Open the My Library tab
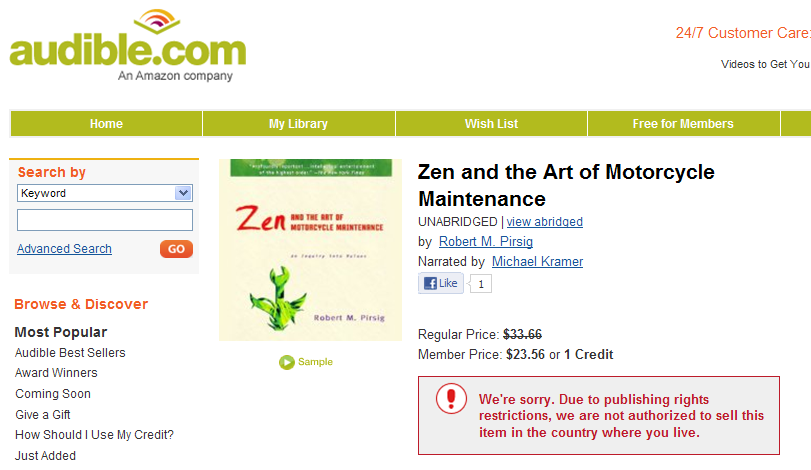The image size is (811, 470). click(298, 124)
